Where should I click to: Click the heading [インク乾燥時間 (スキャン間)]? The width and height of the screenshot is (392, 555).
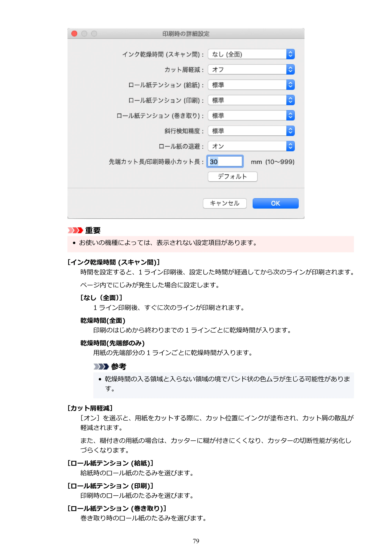point(113,262)
